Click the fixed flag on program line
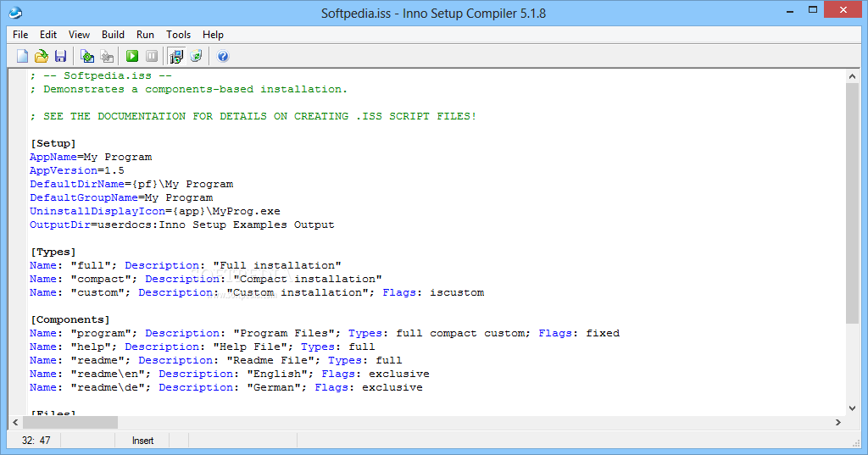The width and height of the screenshot is (868, 455). 603,333
